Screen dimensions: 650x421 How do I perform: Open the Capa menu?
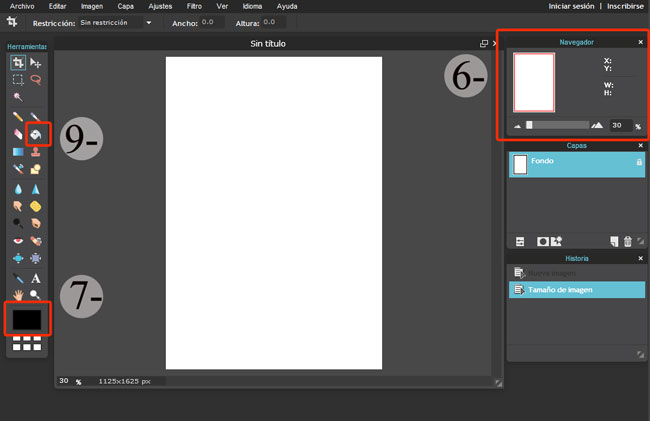pyautogui.click(x=125, y=6)
